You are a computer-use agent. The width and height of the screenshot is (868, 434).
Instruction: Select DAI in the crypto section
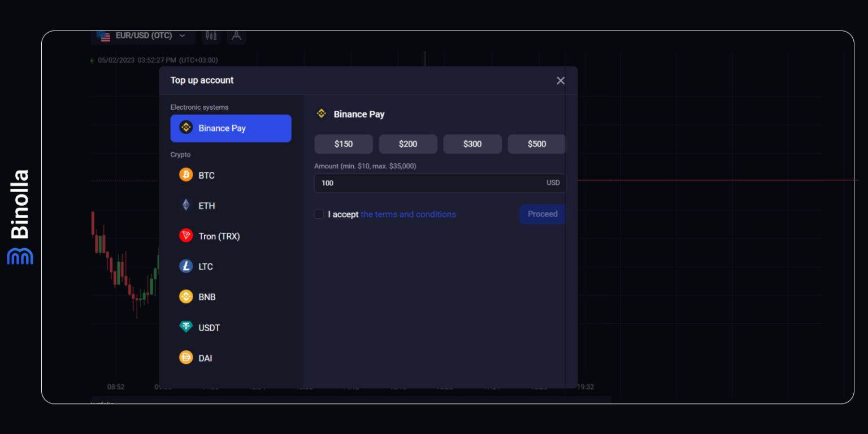pyautogui.click(x=205, y=357)
